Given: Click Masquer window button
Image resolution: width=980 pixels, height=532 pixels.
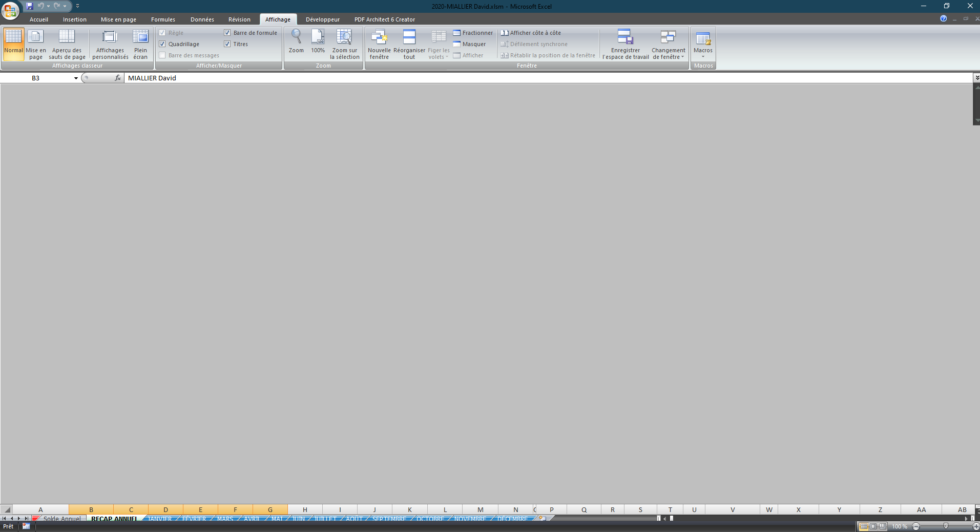Looking at the screenshot, I should [x=469, y=44].
